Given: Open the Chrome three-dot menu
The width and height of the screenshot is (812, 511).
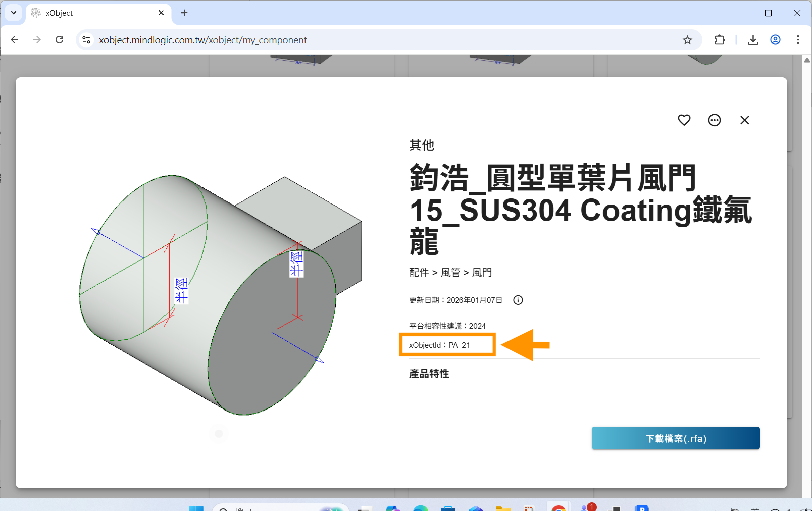Looking at the screenshot, I should pyautogui.click(x=798, y=40).
